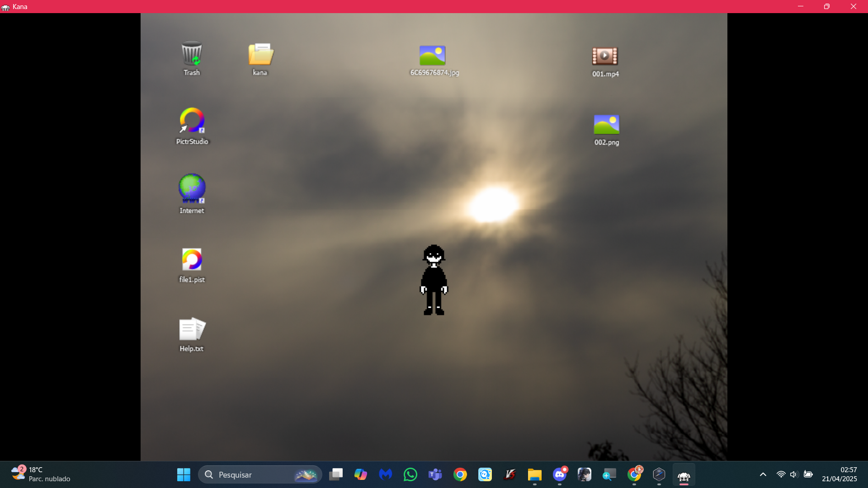Image resolution: width=868 pixels, height=488 pixels.
Task: Open the 6C69676874.jpg image file
Action: pyautogui.click(x=434, y=60)
